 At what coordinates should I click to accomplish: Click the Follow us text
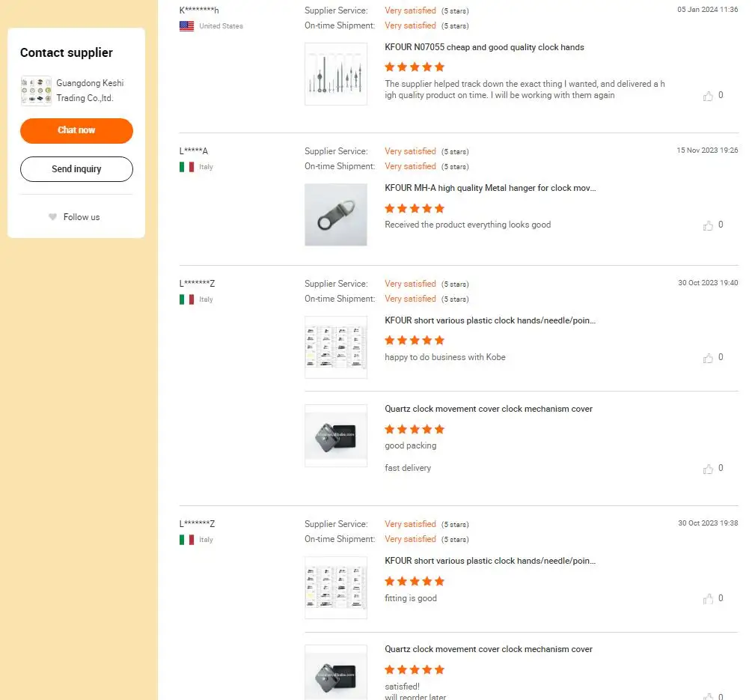coord(82,217)
